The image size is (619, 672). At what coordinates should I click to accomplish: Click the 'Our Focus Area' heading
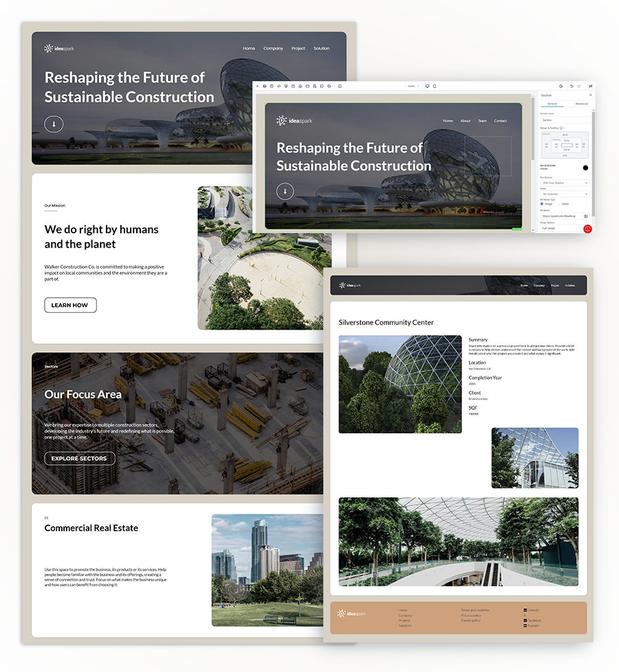pos(83,394)
